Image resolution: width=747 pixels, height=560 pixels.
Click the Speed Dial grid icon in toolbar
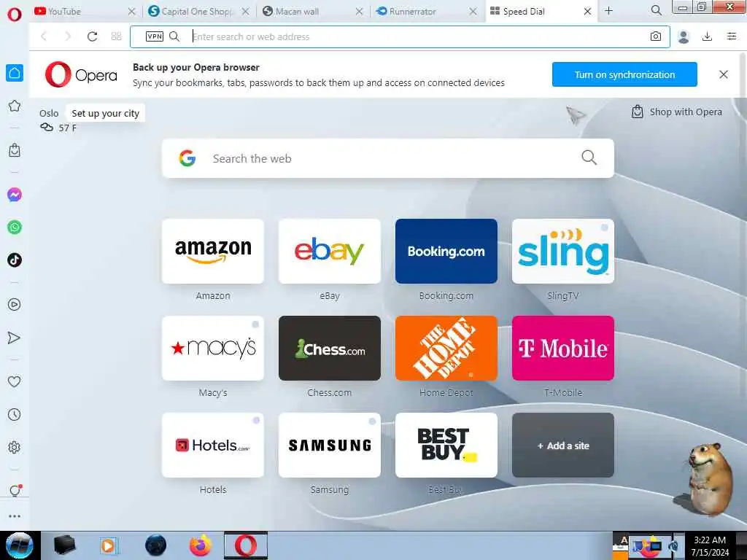click(116, 36)
